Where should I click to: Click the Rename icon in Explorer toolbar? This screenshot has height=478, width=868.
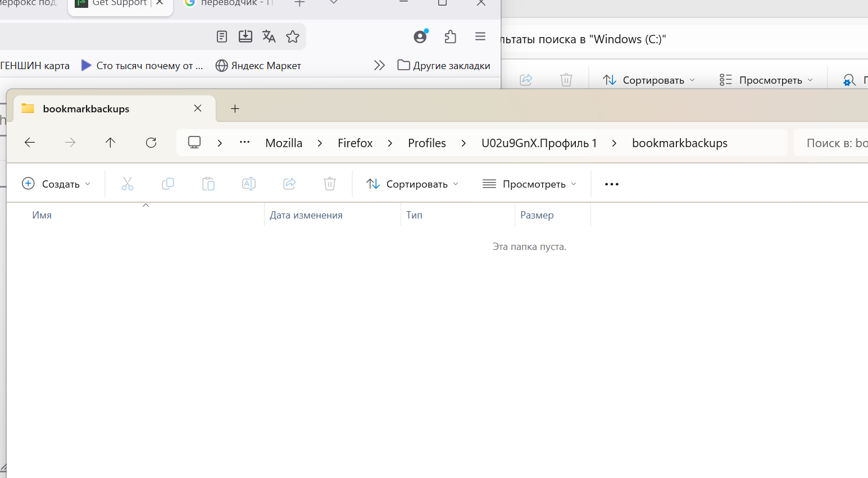(x=249, y=184)
